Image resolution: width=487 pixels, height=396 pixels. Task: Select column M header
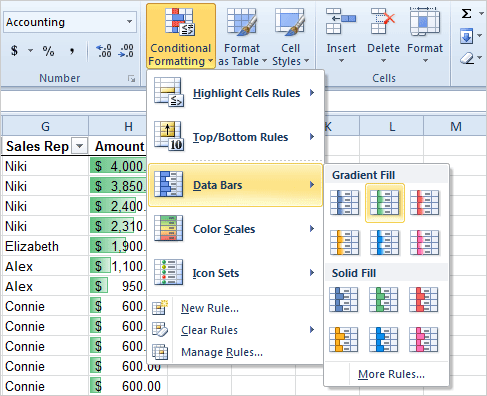455,126
